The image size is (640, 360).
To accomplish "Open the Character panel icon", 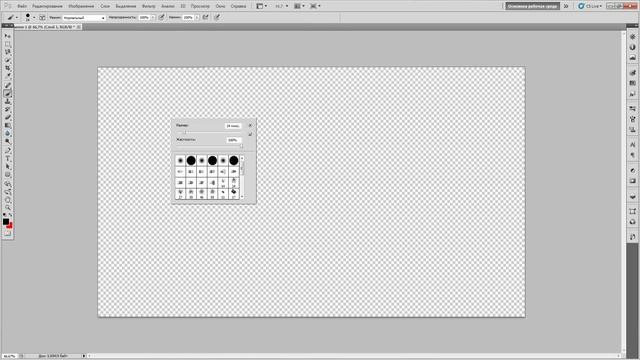I will (632, 144).
